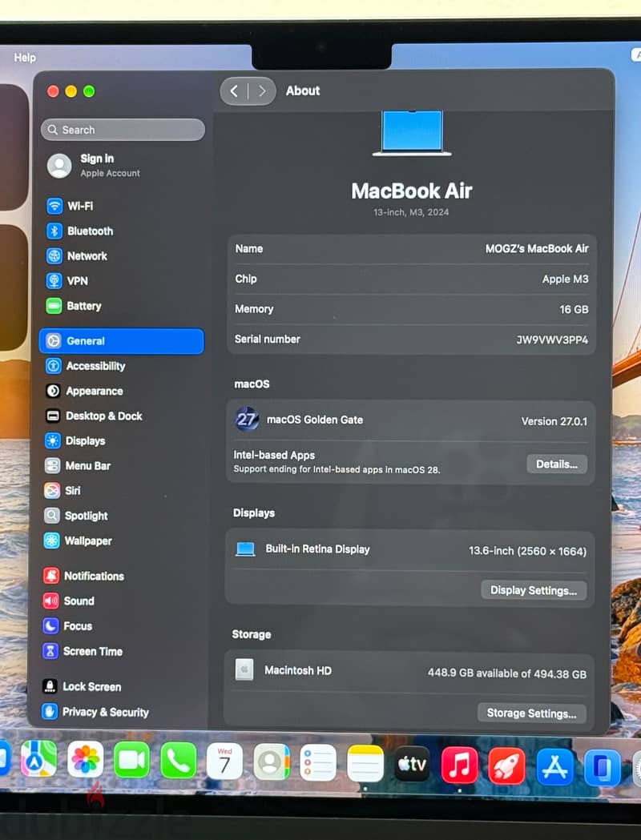Click the 13-inch, M3, 2024 subtitle

click(411, 212)
